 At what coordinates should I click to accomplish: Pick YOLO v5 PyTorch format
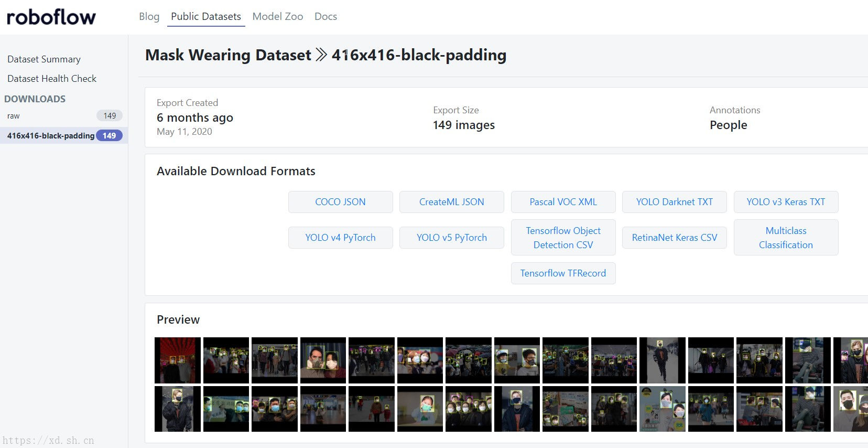click(x=451, y=238)
